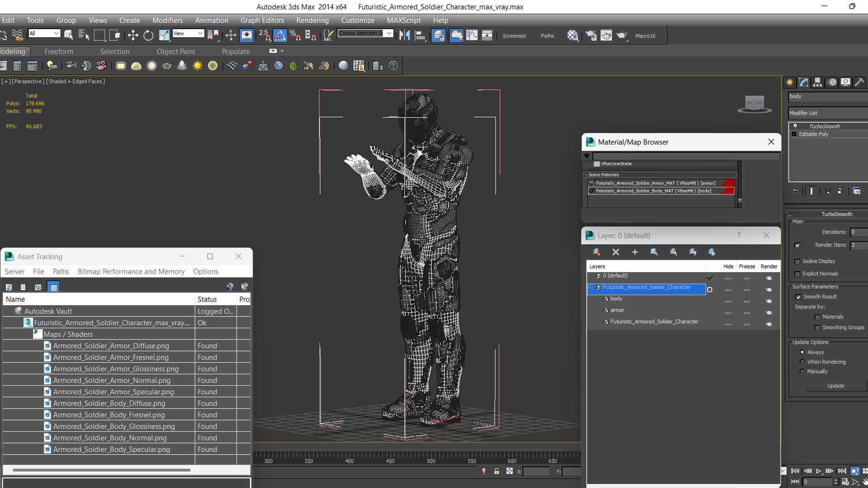
Task: Click the ViewCube in viewport
Action: tap(754, 104)
